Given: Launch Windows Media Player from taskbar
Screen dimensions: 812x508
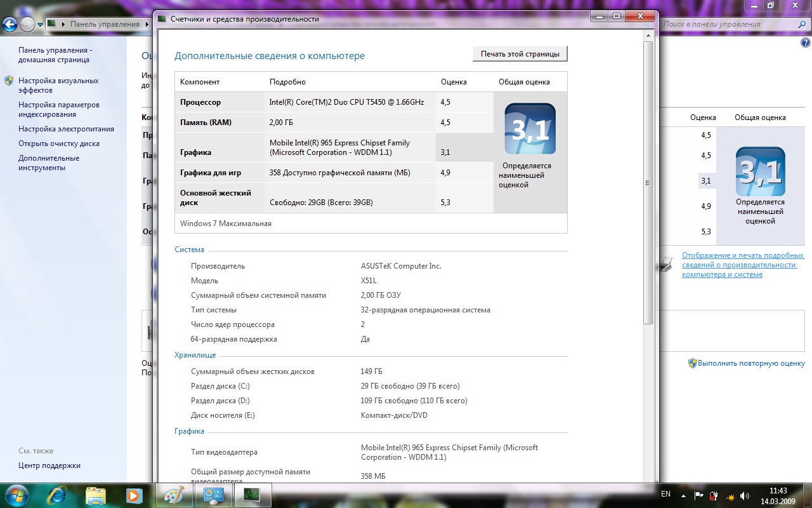Looking at the screenshot, I should (133, 495).
